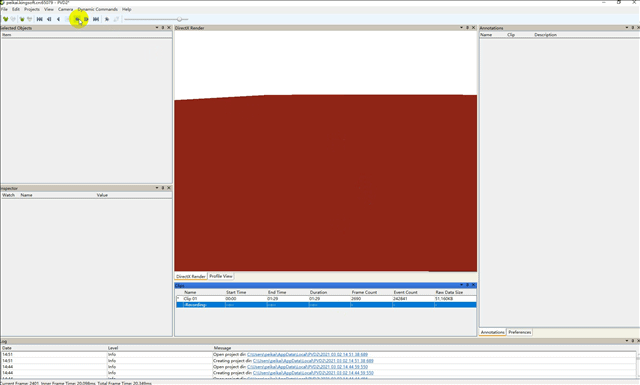Click the Watch column header in Inspector
Screen dimensions: 640x385
coord(9,195)
